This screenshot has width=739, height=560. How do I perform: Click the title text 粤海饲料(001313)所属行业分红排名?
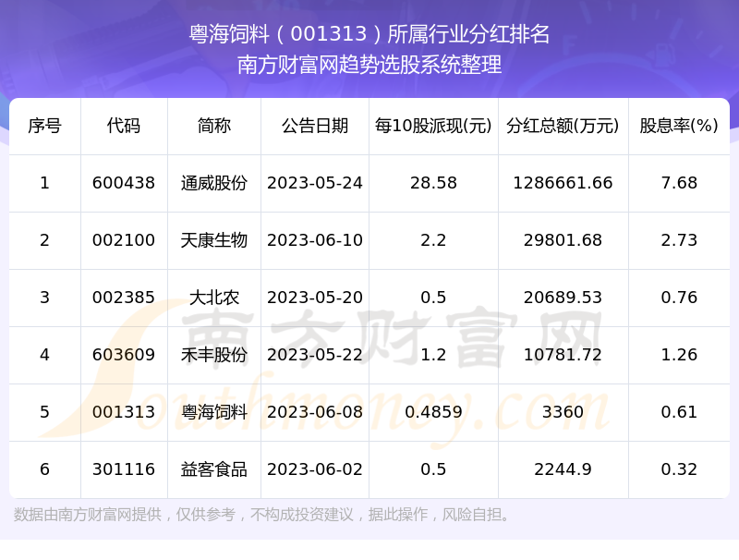(x=369, y=35)
